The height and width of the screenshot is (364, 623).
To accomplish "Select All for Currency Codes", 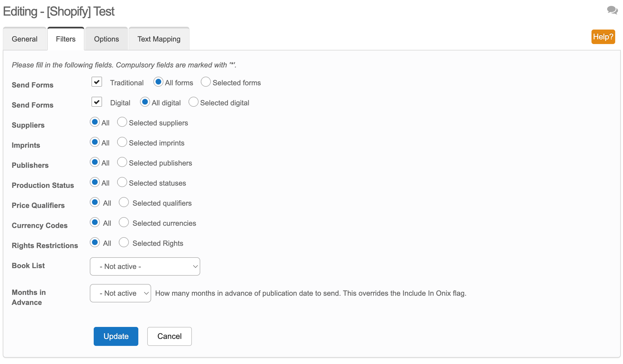I will [x=95, y=222].
